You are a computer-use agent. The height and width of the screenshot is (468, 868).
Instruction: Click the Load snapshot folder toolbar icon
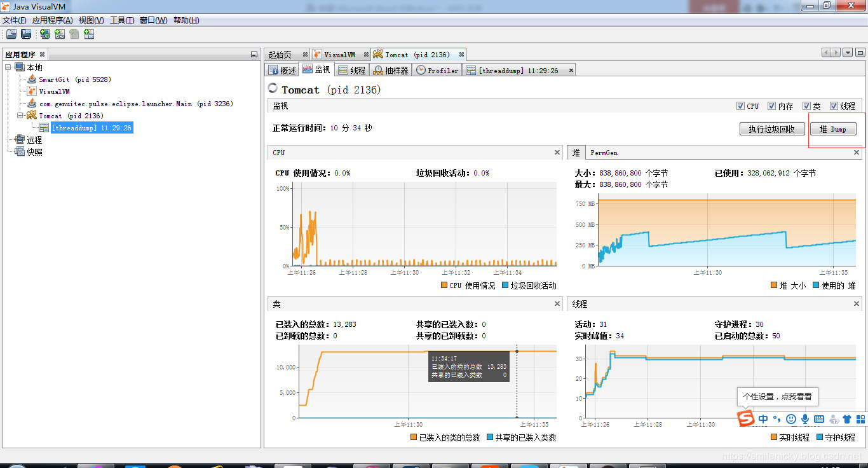tap(11, 34)
